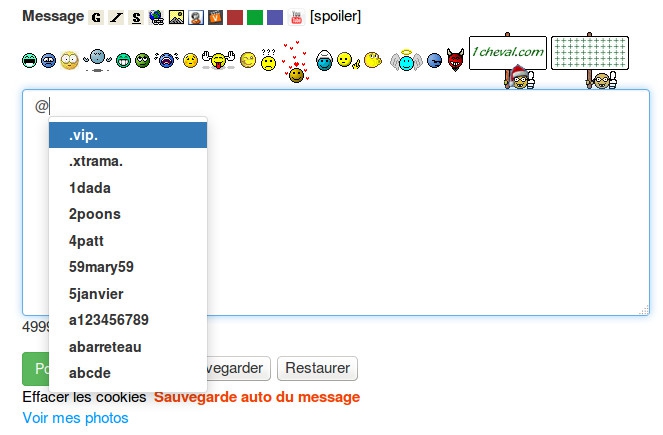Apply italic formatting from the toolbar
663x435 pixels.
point(116,17)
